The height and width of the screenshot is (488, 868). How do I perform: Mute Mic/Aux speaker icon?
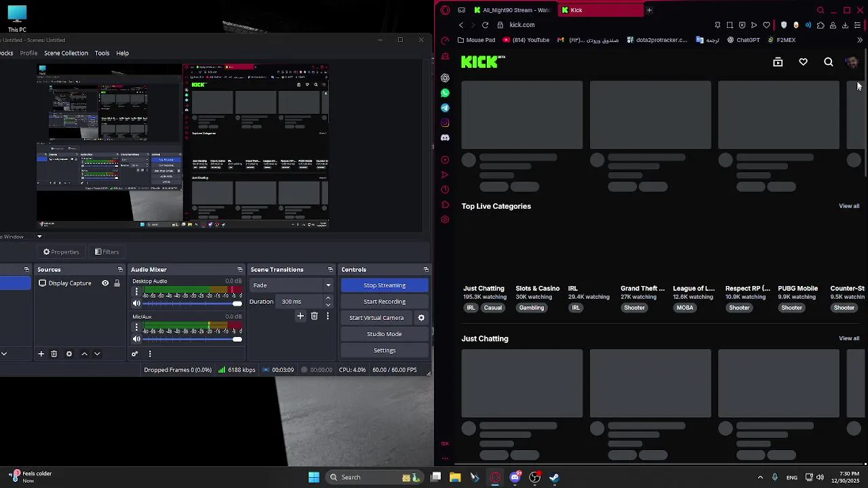136,339
